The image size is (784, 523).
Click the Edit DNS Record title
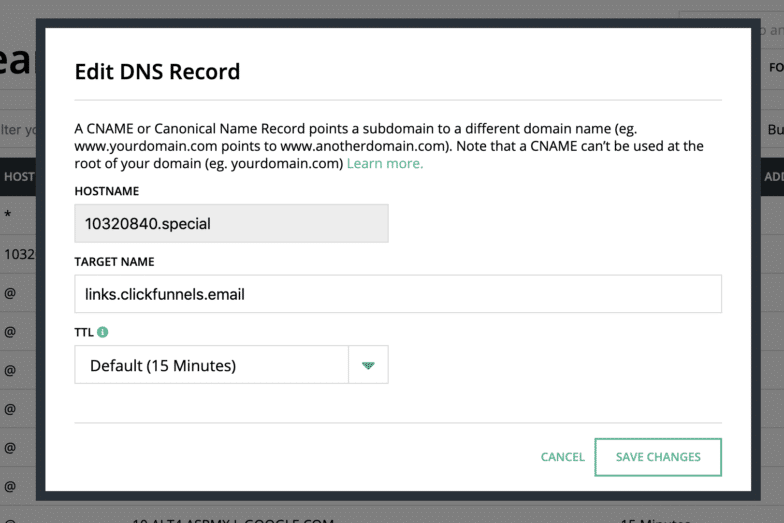157,72
